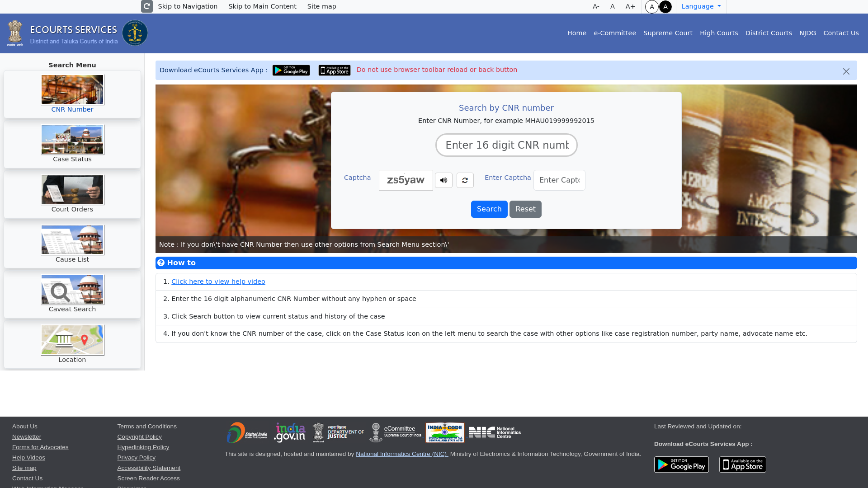
Task: Click the eCourts scales of justice logo
Action: pos(135,33)
